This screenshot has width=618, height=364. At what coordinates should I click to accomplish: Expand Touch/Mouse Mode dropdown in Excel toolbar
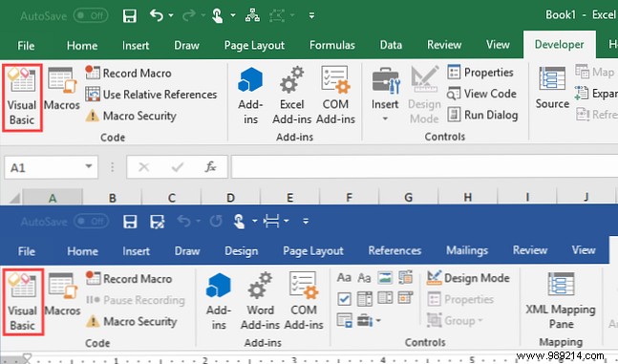tap(233, 16)
